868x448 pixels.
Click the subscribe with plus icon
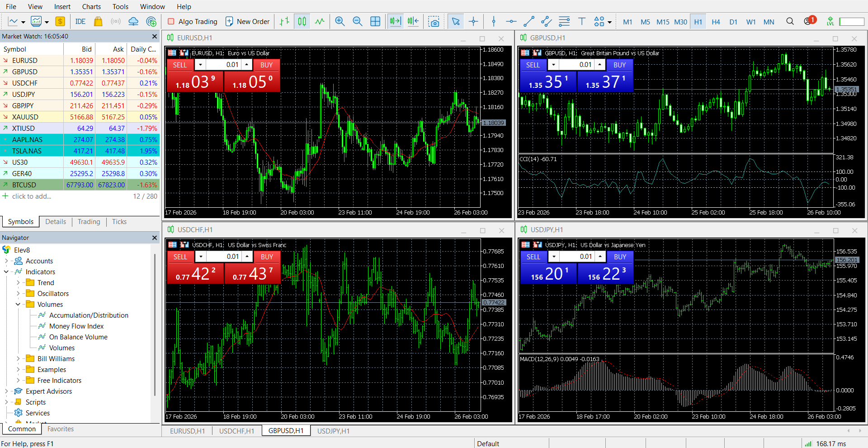151,21
